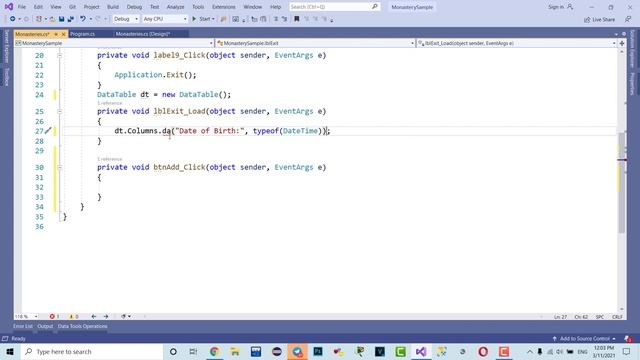The width and height of the screenshot is (640, 360).
Task: Open the Any CPU platform dropdown
Action: pyautogui.click(x=165, y=19)
